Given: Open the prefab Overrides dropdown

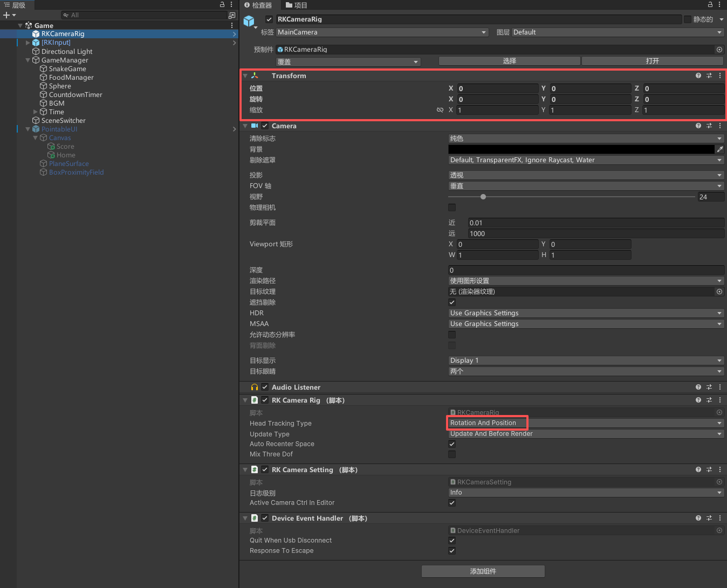Looking at the screenshot, I should (x=348, y=61).
